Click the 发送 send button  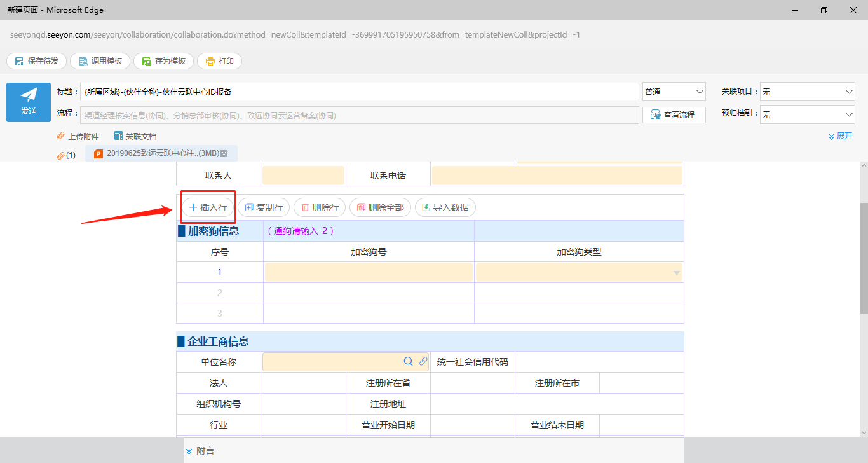[x=29, y=102]
